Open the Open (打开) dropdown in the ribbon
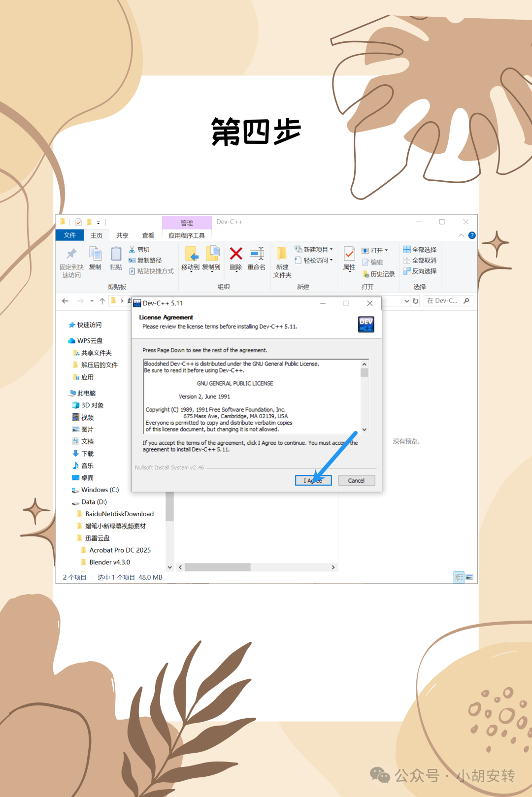Viewport: 532px width, 797px height. (375, 251)
